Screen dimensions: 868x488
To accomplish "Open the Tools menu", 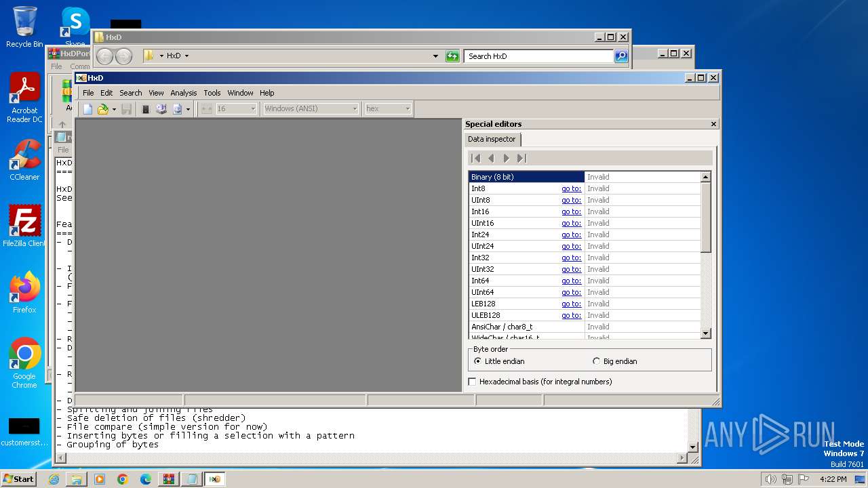I will [x=212, y=93].
